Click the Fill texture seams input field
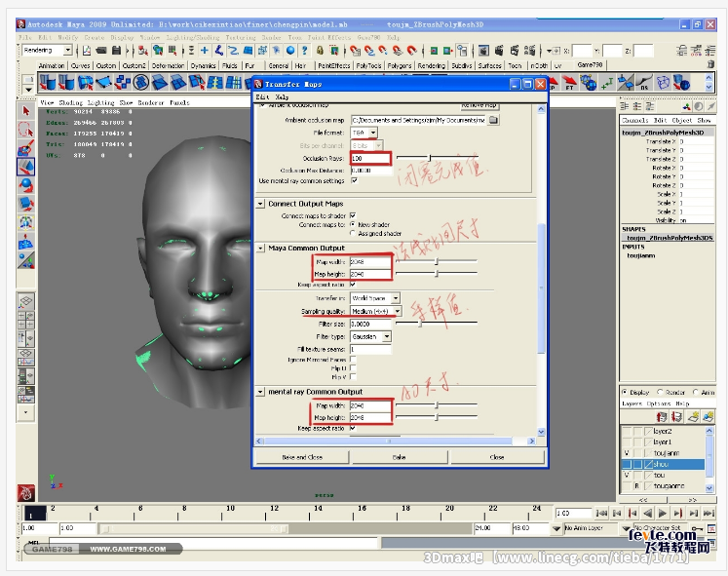 point(370,349)
